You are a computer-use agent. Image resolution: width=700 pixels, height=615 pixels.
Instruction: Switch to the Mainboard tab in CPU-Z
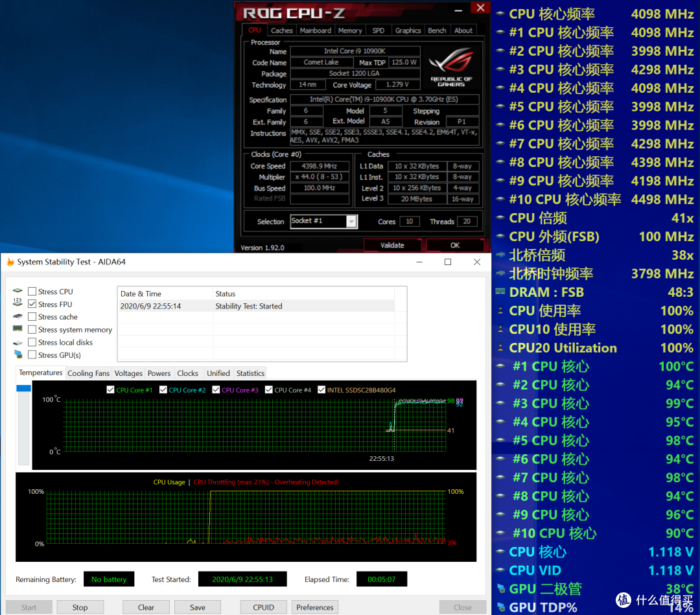point(315,30)
